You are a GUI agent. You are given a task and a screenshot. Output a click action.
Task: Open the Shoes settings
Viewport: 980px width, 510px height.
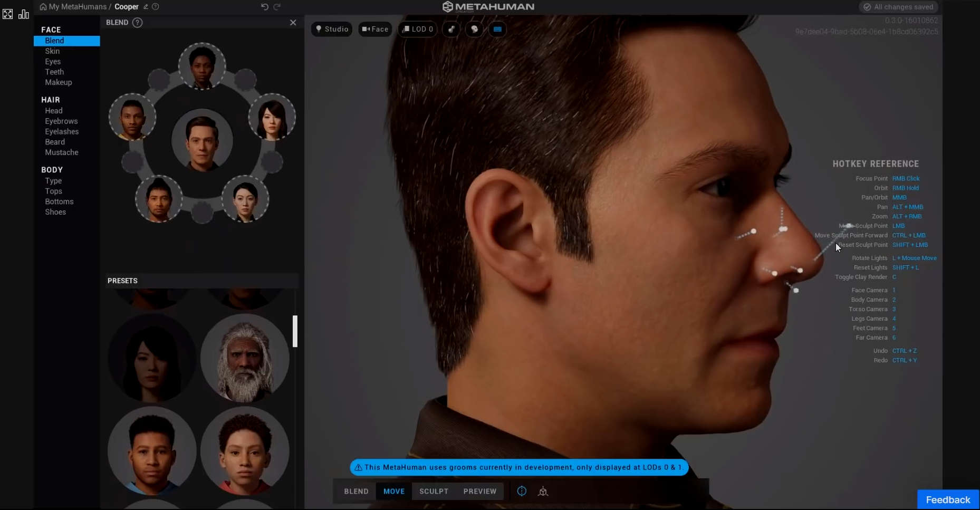point(55,212)
